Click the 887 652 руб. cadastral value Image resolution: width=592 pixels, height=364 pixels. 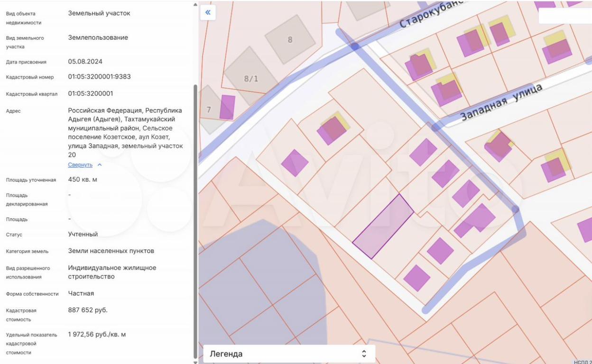[x=88, y=310]
